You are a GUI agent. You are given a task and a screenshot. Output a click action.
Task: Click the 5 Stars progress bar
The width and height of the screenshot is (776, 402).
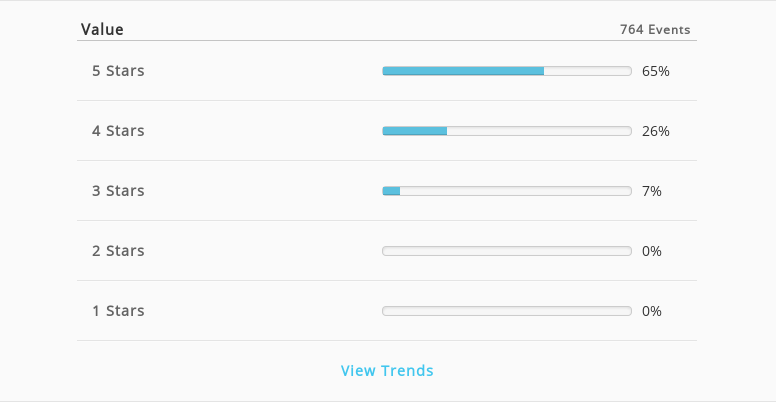point(507,71)
